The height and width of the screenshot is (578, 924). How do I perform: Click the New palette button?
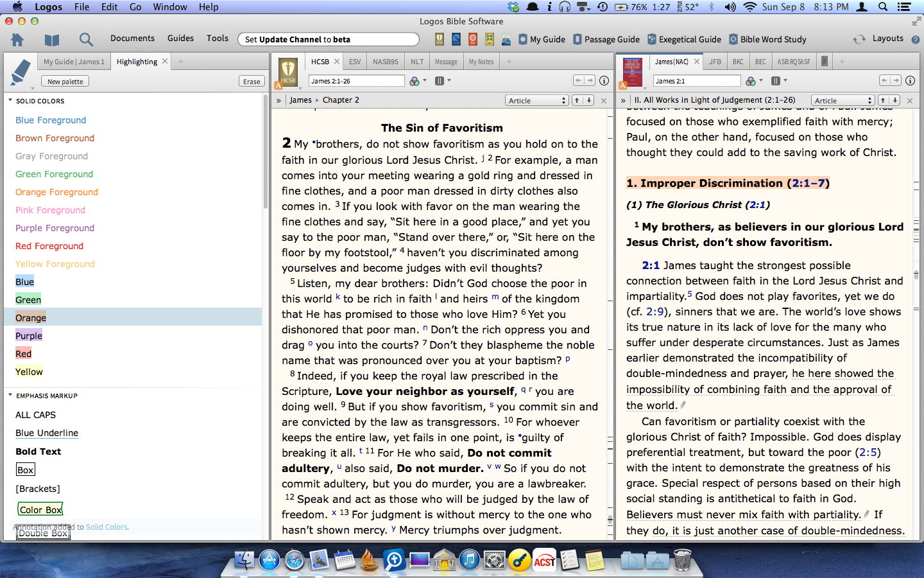(x=65, y=82)
